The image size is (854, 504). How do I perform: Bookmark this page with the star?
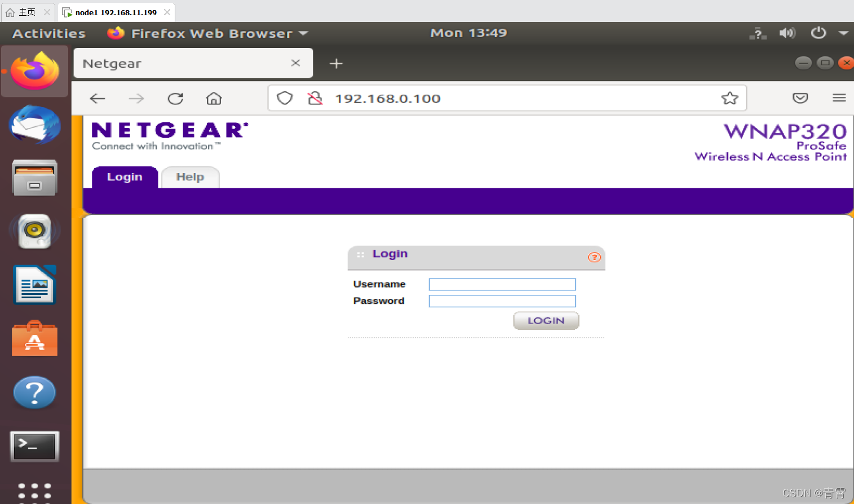coord(729,98)
